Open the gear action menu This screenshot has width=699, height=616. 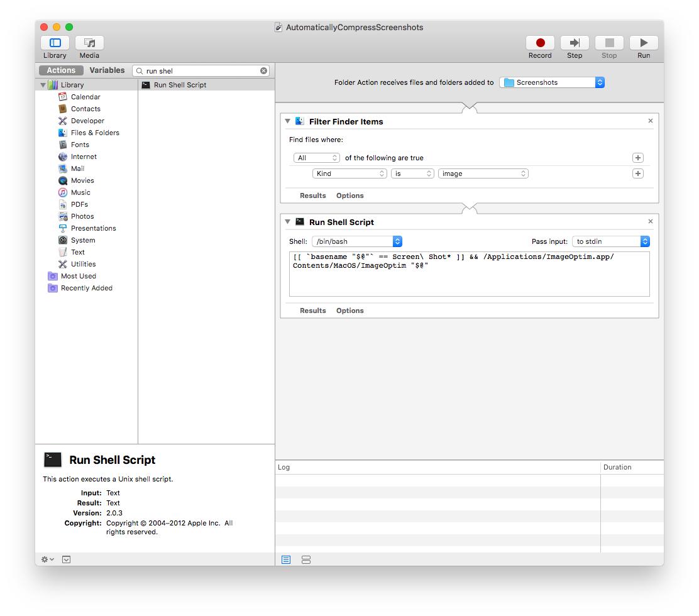(x=45, y=559)
